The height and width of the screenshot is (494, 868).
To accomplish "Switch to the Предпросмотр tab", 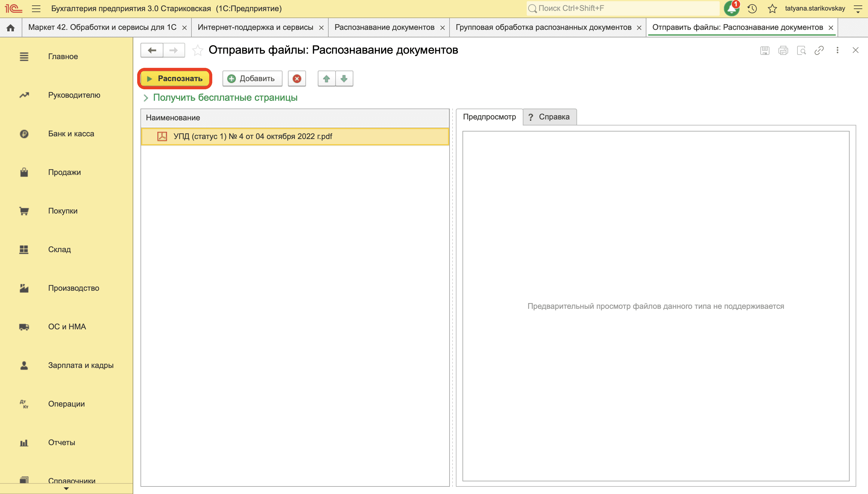I will [x=489, y=117].
